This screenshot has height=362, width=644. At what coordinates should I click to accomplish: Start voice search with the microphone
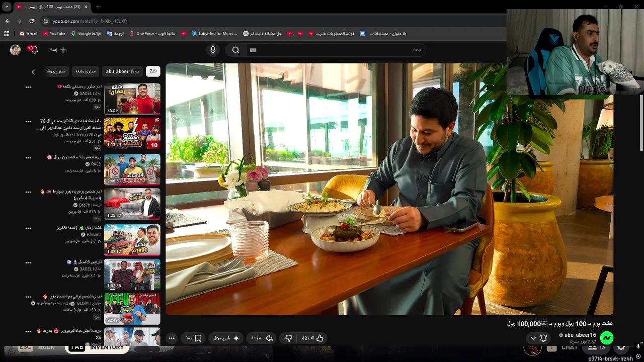click(x=213, y=50)
